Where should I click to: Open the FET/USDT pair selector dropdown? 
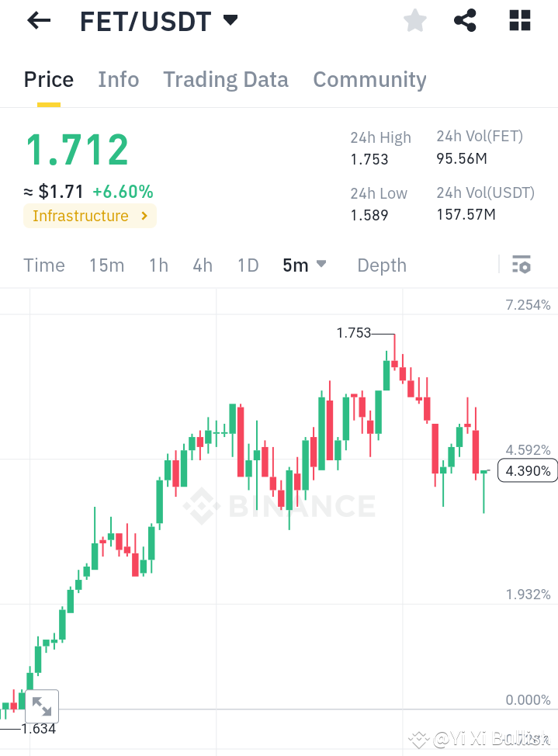pos(159,21)
